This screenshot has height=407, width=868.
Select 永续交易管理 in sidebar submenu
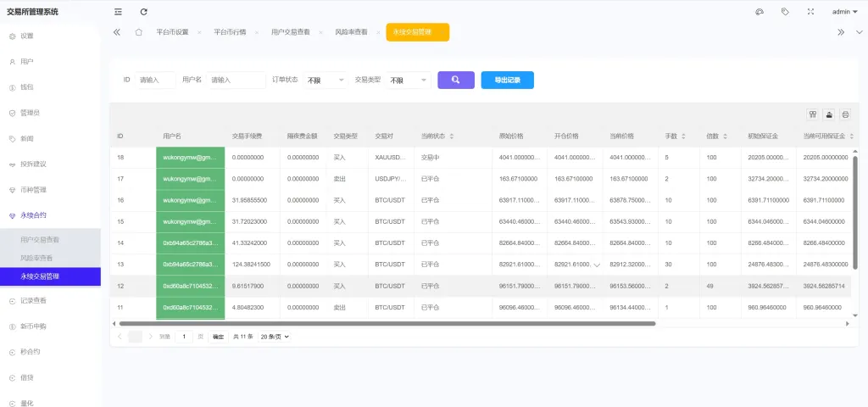pyautogui.click(x=50, y=276)
